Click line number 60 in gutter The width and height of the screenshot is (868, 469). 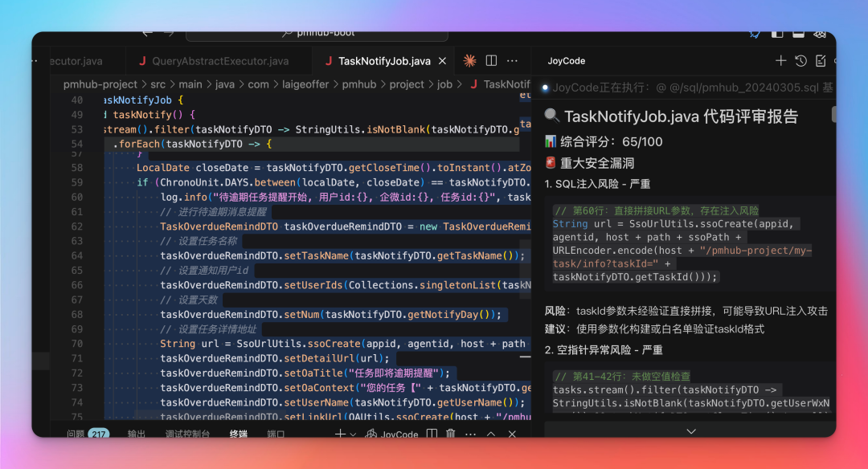click(x=77, y=197)
